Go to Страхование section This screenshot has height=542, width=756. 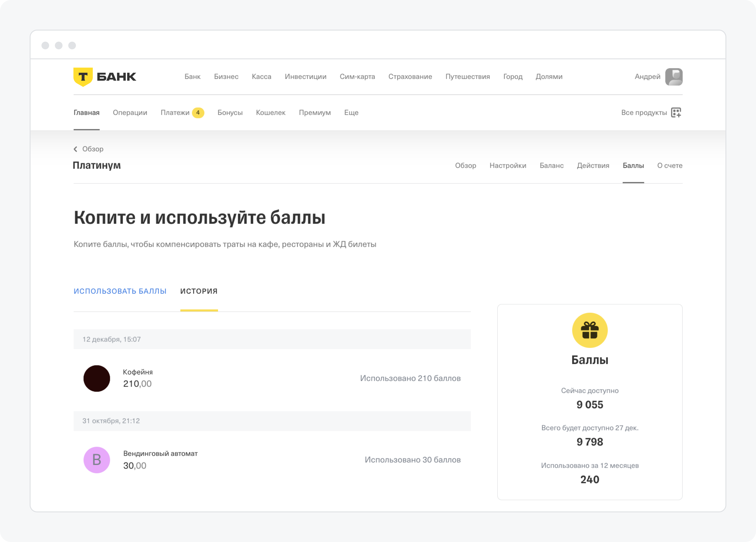click(410, 77)
